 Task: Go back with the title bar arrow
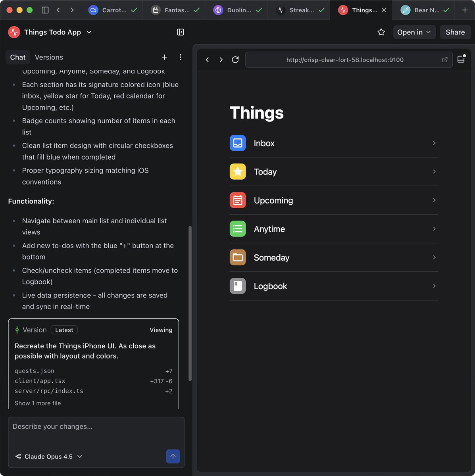click(x=58, y=10)
